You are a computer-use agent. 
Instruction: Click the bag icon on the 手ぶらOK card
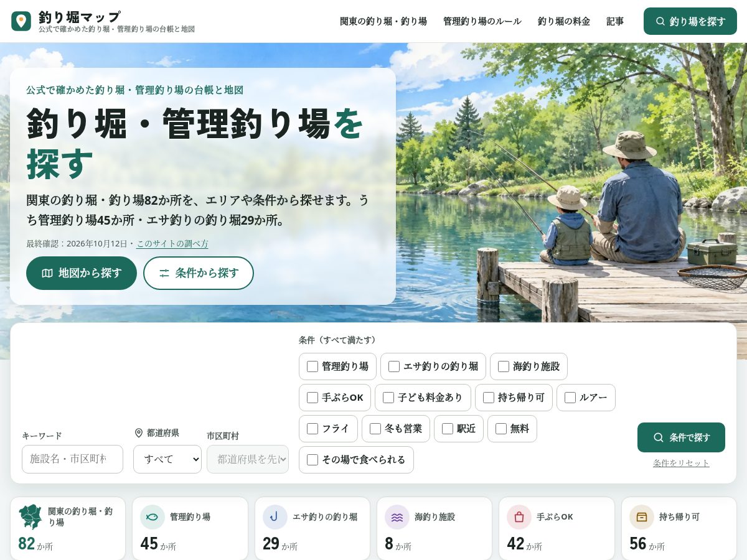(x=519, y=517)
